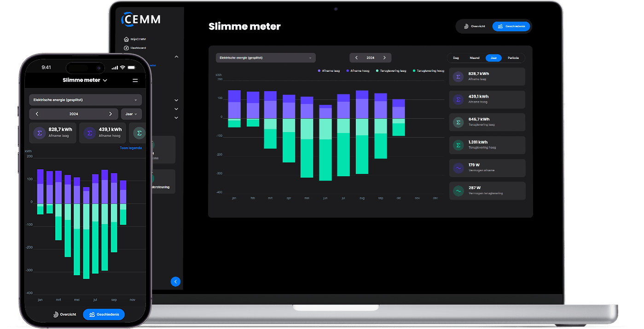
Task: Click the blue sidebar collapse arrow button
Action: [x=175, y=282]
